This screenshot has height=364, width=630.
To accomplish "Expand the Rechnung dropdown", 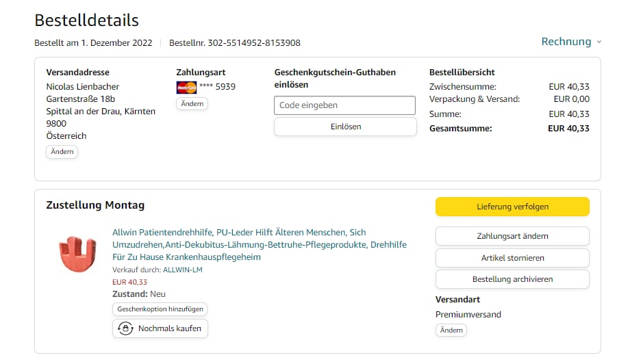I will point(566,42).
